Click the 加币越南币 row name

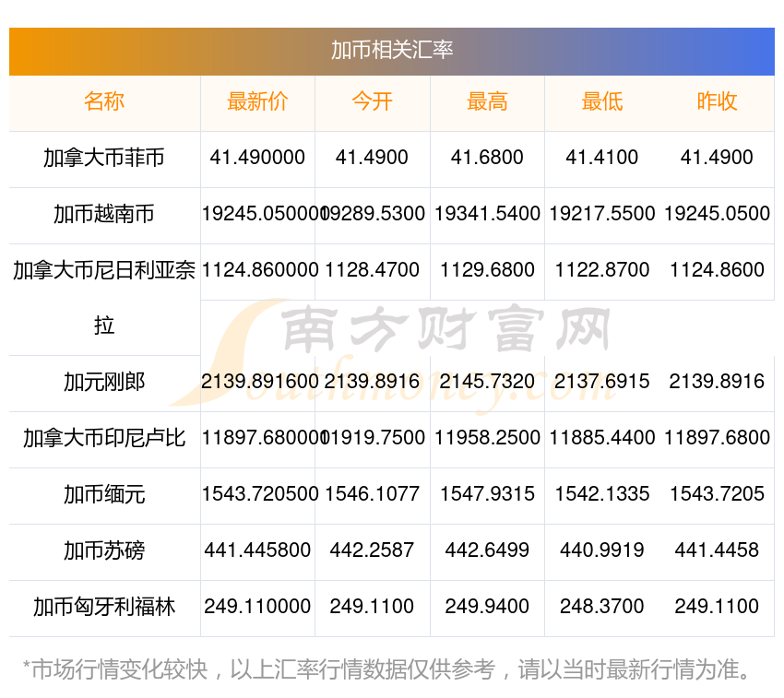coord(104,214)
